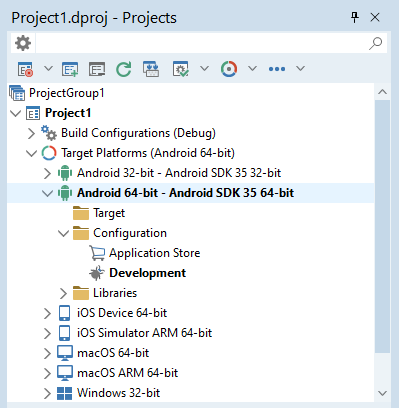Expand Build Configurations (Debug)
Viewport: 399px width, 408px height.
(x=31, y=133)
